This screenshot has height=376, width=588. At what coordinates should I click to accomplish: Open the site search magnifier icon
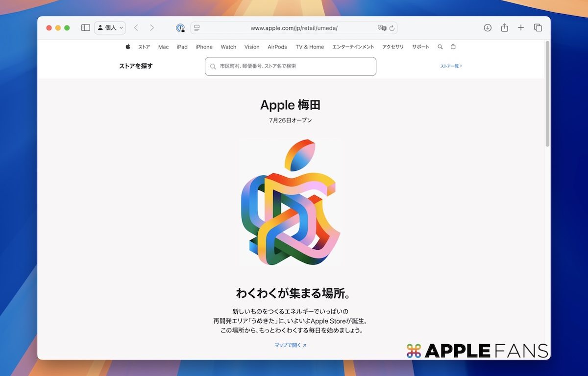440,47
